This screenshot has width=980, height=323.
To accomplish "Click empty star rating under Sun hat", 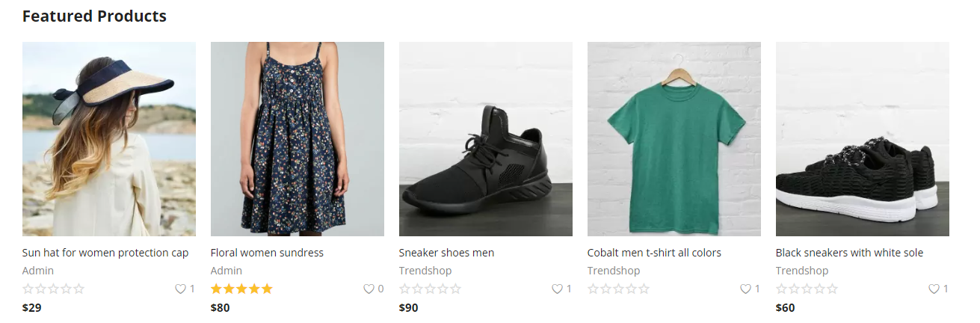I will pyautogui.click(x=53, y=289).
